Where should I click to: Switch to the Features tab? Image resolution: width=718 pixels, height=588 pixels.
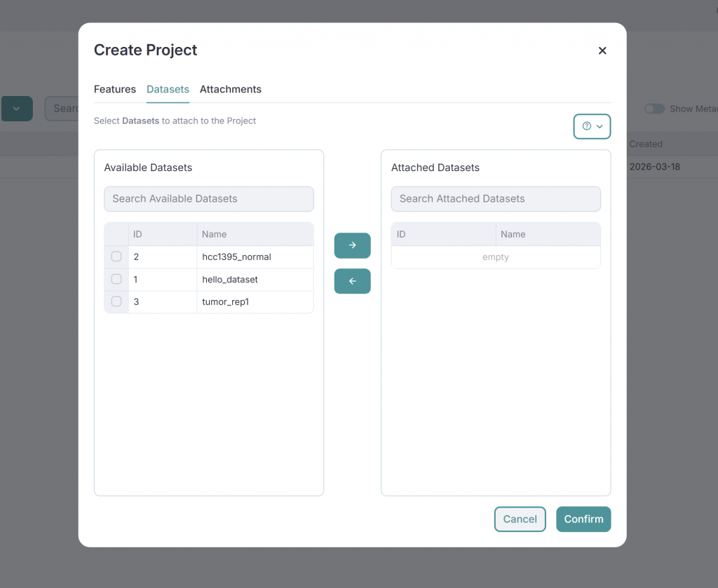point(115,89)
